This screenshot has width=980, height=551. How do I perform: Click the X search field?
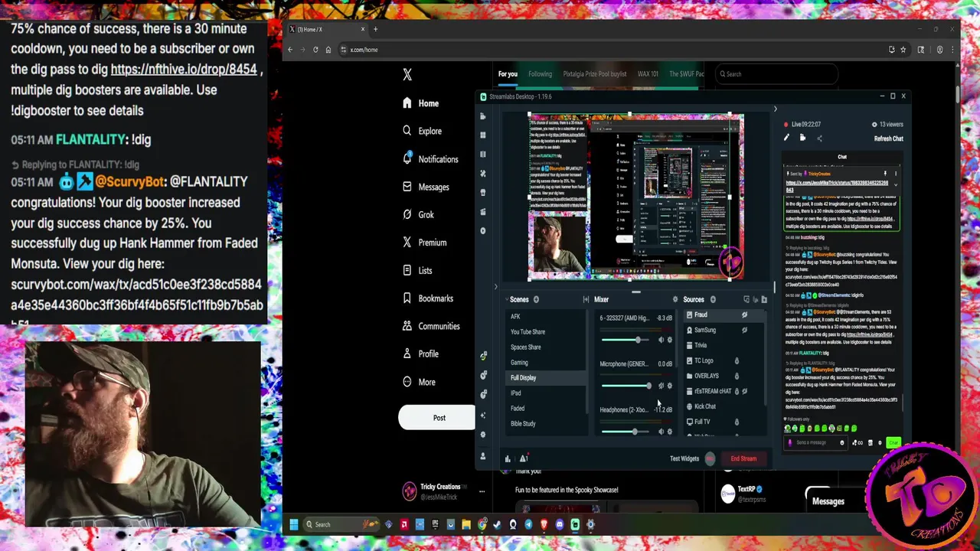pyautogui.click(x=777, y=74)
